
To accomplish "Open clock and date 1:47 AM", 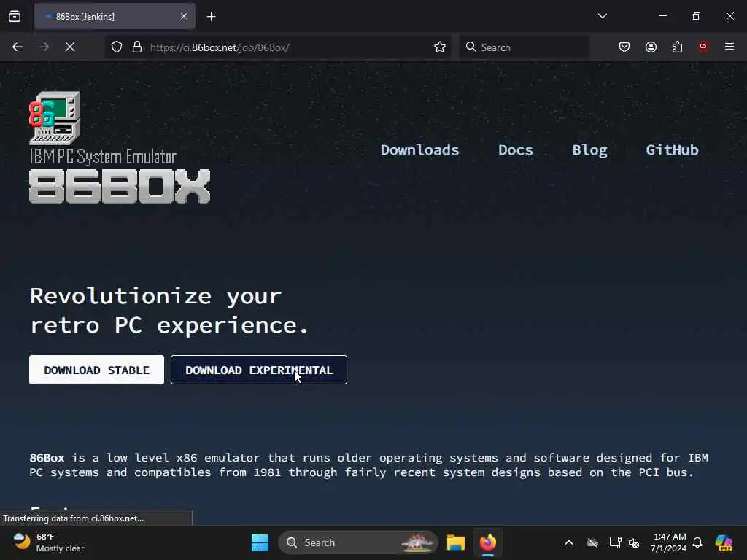I will point(668,542).
